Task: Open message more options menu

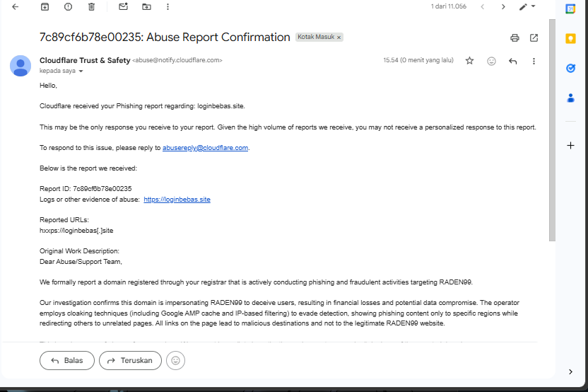Action: click(x=534, y=61)
